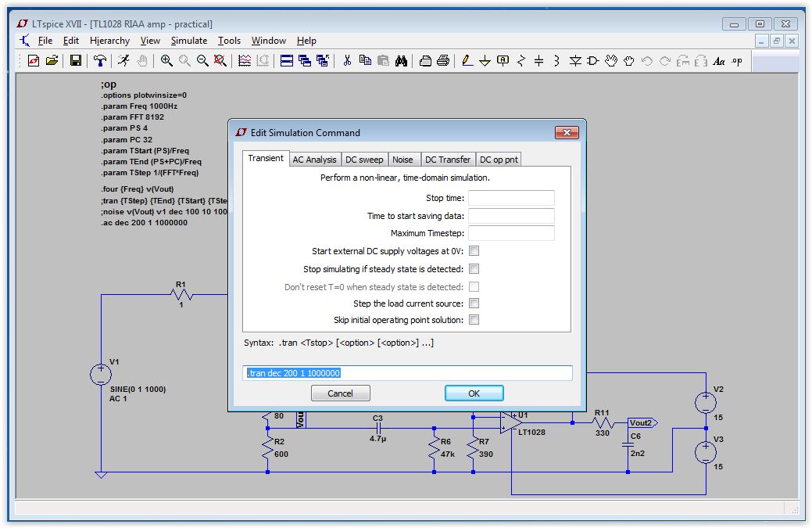812x528 pixels.
Task: Cancel the Edit Simulation Command dialog
Action: click(340, 393)
